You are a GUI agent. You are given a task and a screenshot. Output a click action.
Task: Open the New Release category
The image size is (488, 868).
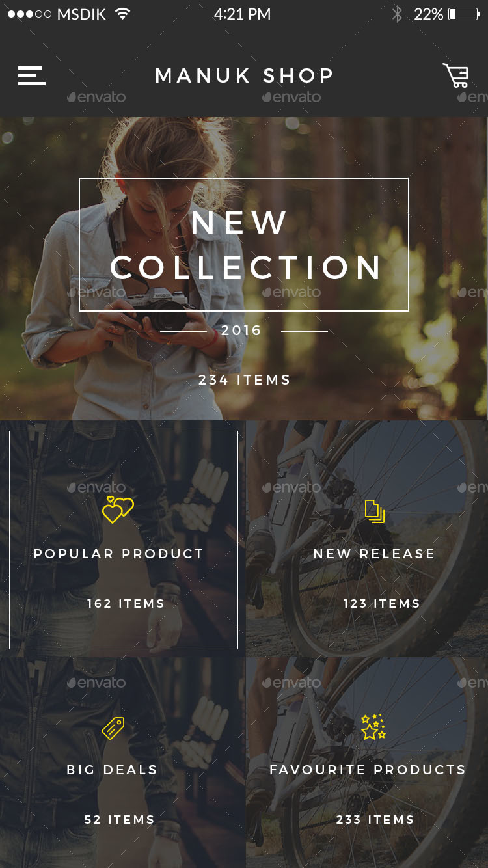(367, 538)
